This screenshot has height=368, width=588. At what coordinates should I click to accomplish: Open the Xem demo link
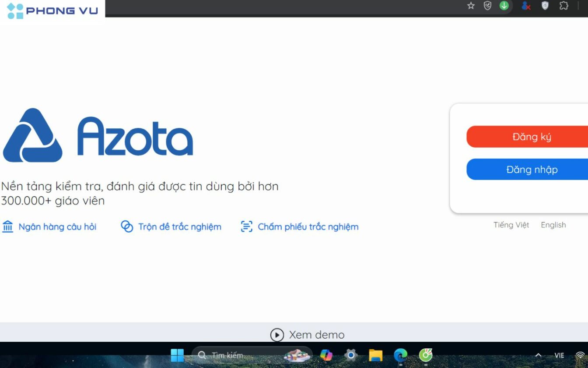(x=317, y=335)
